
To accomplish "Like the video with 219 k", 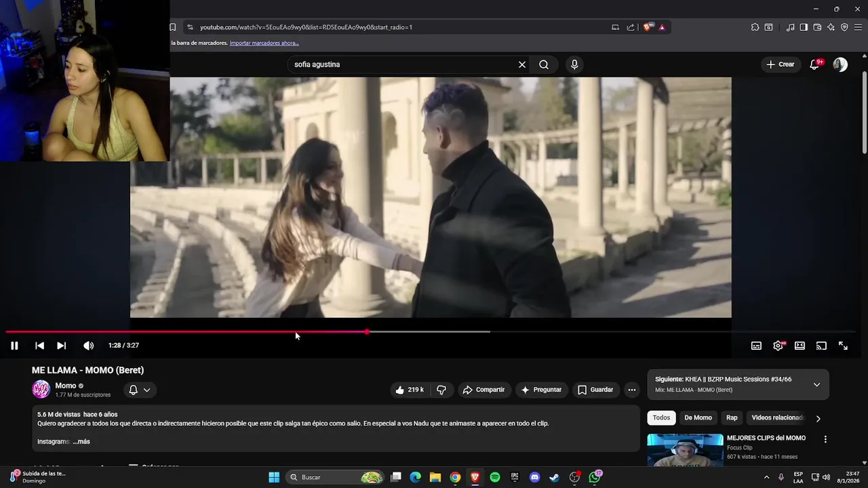I will pos(410,390).
